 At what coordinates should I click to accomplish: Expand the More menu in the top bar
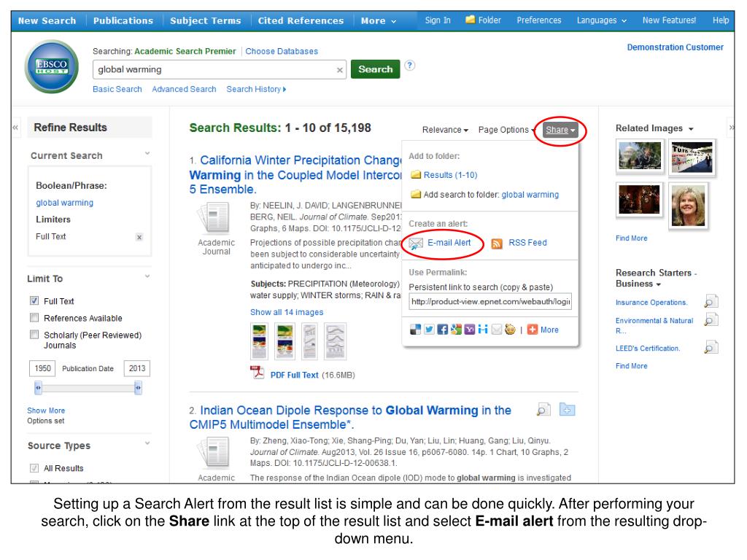pos(379,20)
